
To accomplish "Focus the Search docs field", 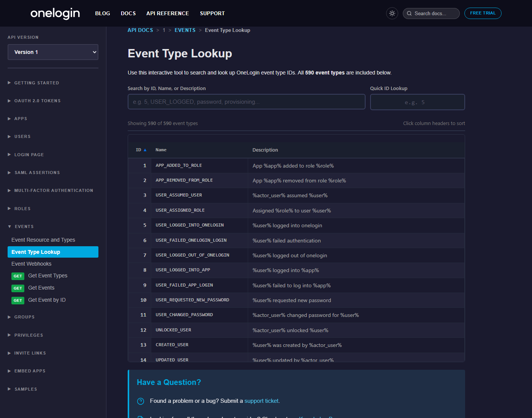I will [x=431, y=13].
